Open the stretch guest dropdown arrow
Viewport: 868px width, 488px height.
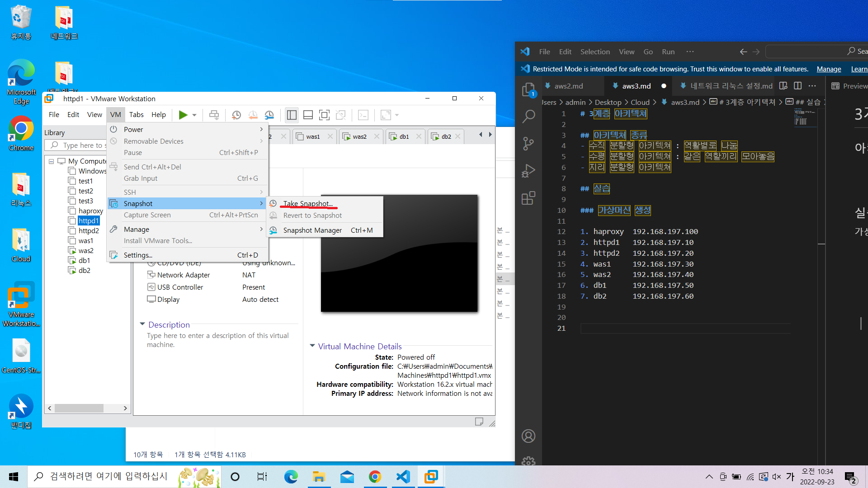coord(397,115)
